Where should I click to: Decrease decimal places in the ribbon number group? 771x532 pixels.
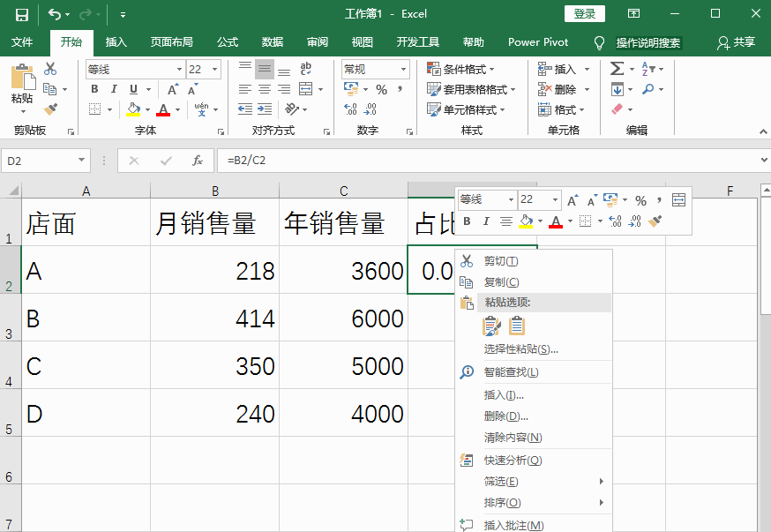click(371, 109)
